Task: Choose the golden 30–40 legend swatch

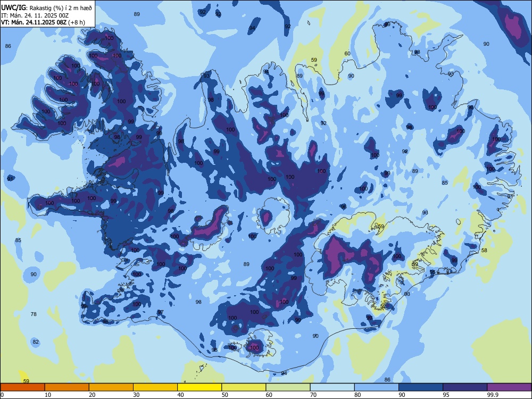Action: click(155, 387)
